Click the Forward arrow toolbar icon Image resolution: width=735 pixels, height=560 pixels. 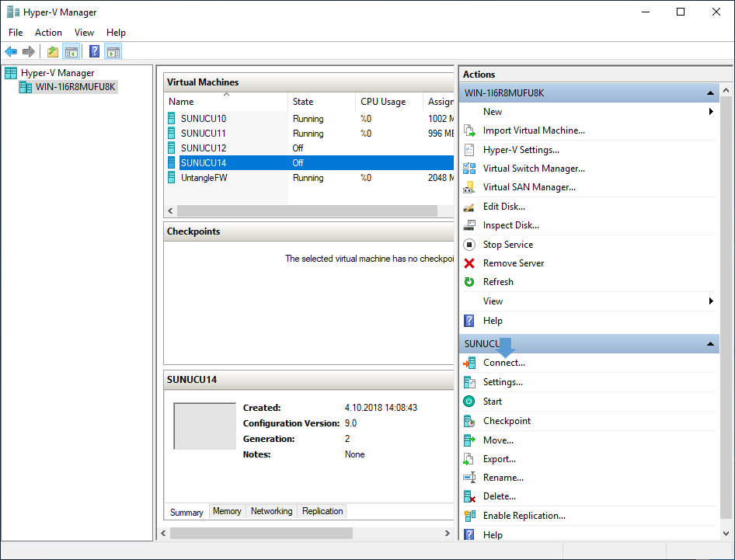[29, 51]
